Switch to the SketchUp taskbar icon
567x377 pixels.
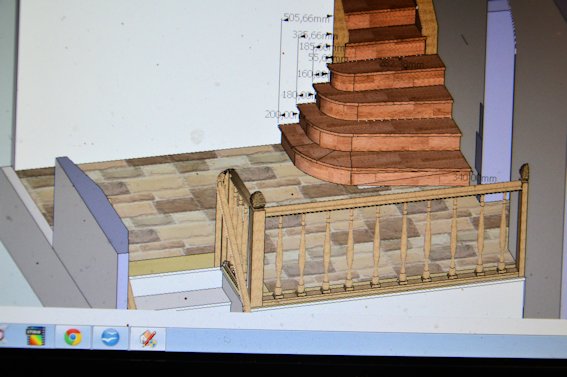pos(149,339)
